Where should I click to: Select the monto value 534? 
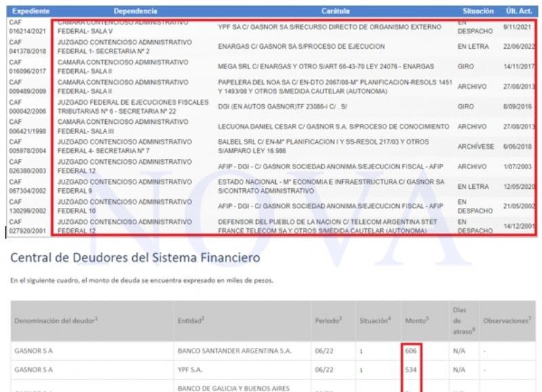click(411, 370)
